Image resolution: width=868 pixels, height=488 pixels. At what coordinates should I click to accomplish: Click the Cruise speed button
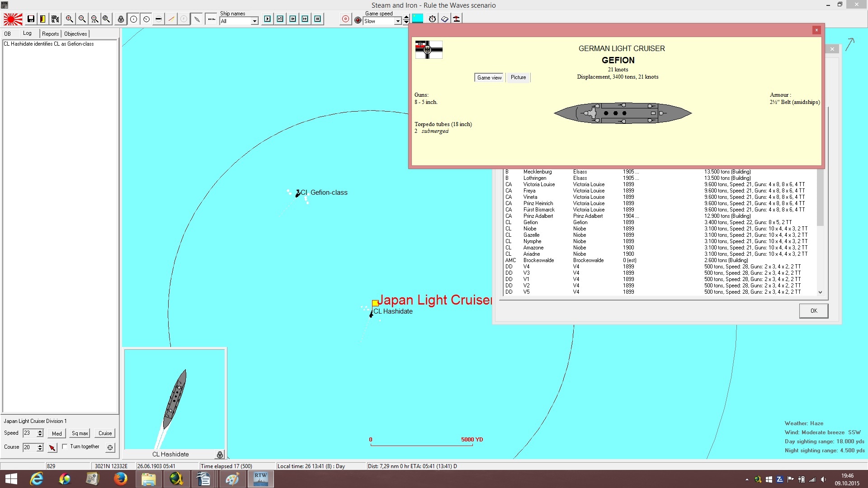[105, 433]
